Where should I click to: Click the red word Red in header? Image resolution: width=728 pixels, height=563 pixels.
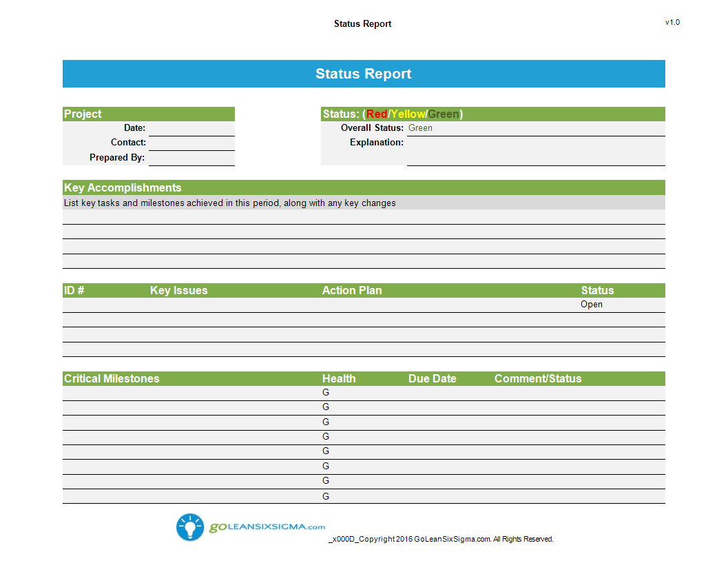point(377,114)
